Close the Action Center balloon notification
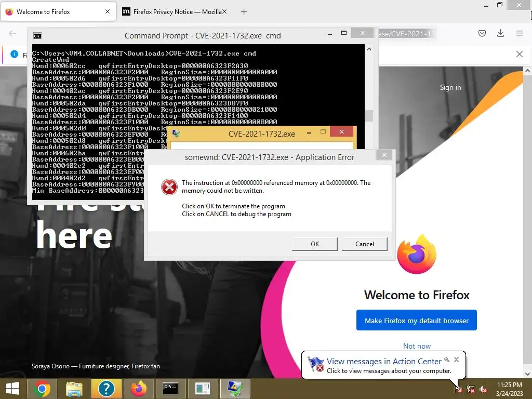The height and width of the screenshot is (399, 532). click(456, 360)
